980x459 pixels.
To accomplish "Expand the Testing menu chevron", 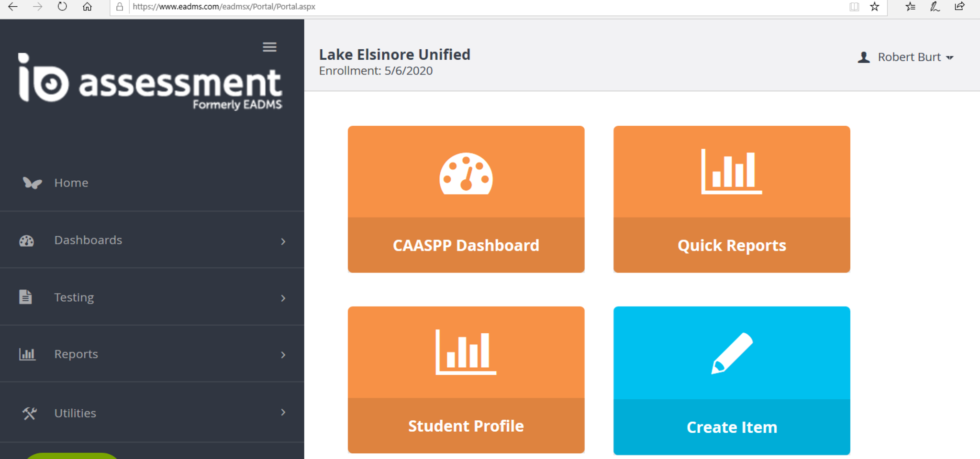I will [283, 298].
